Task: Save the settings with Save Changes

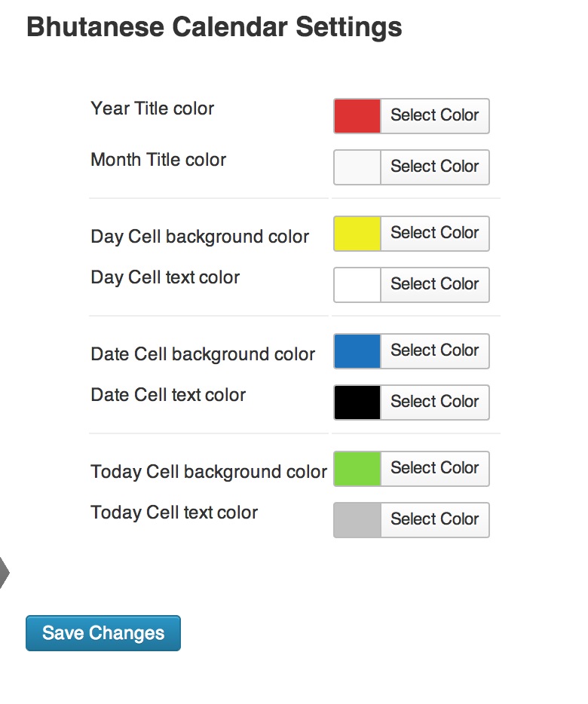Action: click(103, 633)
